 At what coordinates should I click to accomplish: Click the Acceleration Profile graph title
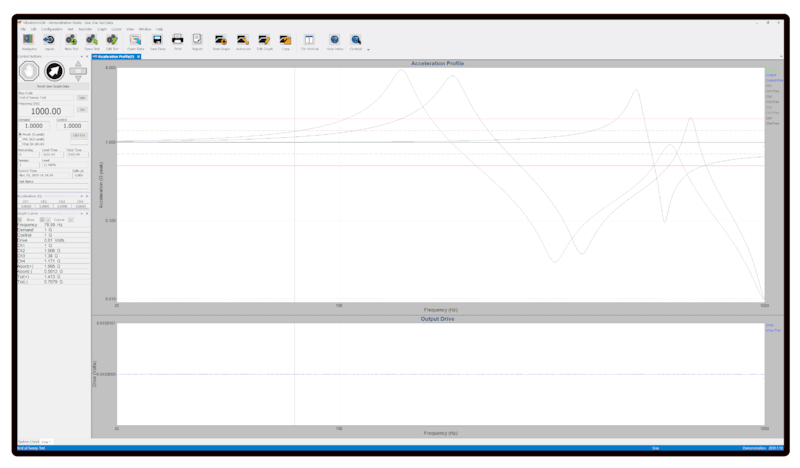[437, 63]
